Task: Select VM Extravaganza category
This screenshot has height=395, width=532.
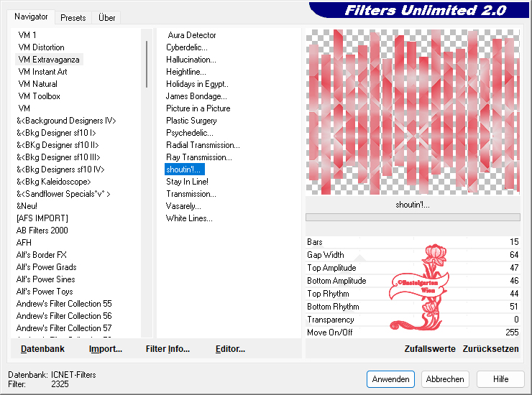Action: click(49, 60)
